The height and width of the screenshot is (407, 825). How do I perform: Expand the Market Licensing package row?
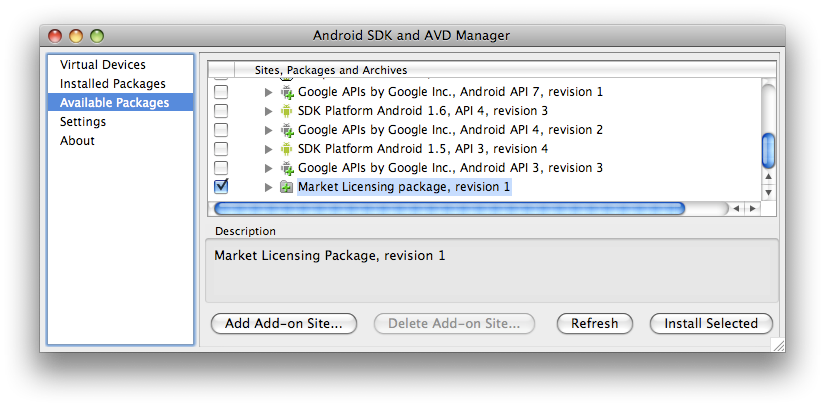pyautogui.click(x=268, y=187)
